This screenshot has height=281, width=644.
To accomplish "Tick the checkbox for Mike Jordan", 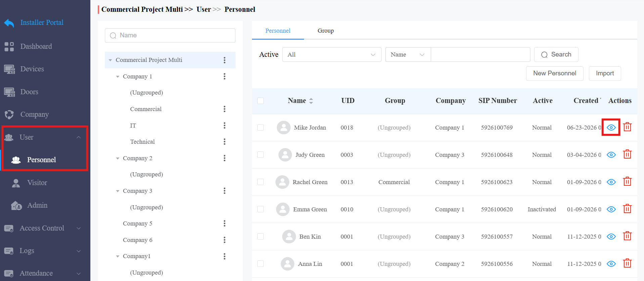I will [260, 128].
